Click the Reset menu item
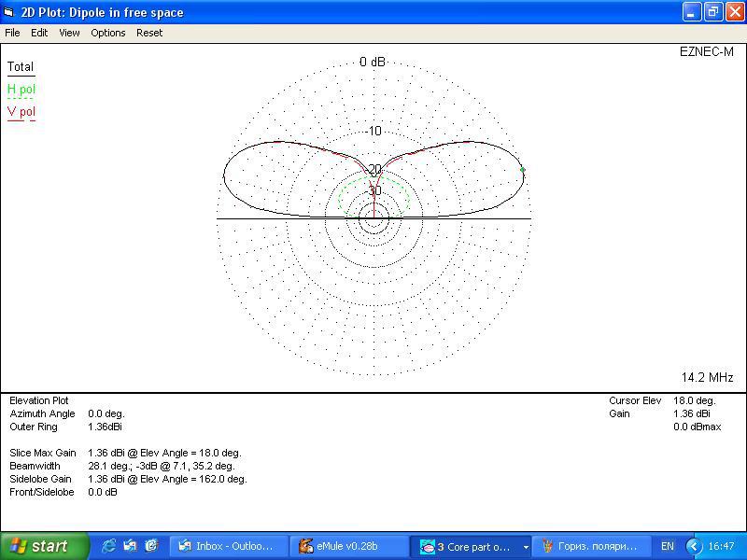The height and width of the screenshot is (560, 747). pyautogui.click(x=149, y=33)
